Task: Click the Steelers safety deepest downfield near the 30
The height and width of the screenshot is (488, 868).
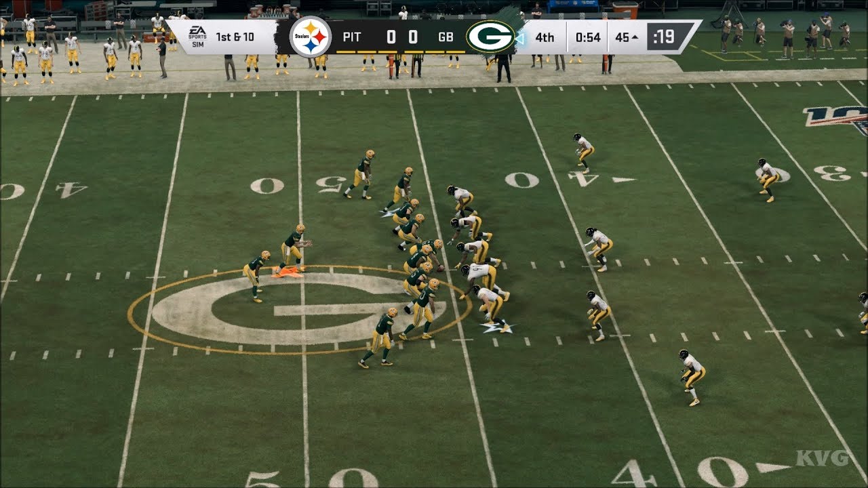Action: click(768, 180)
